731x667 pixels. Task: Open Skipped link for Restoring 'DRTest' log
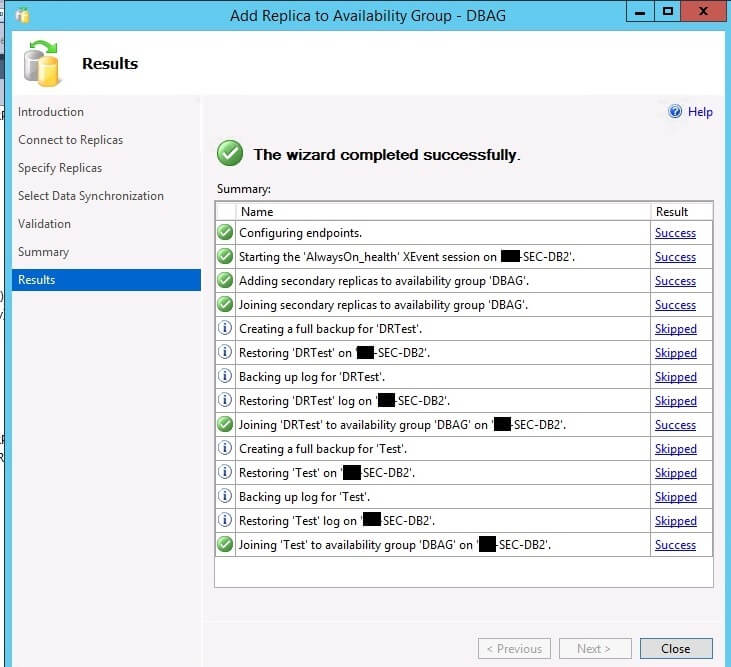click(x=675, y=401)
